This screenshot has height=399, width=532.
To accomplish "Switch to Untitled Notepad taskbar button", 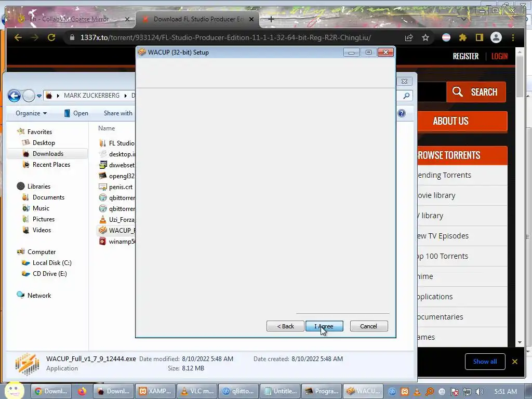I will [280, 391].
